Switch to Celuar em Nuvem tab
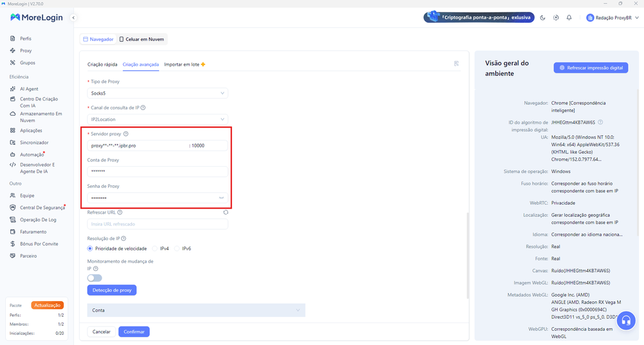 [x=142, y=39]
